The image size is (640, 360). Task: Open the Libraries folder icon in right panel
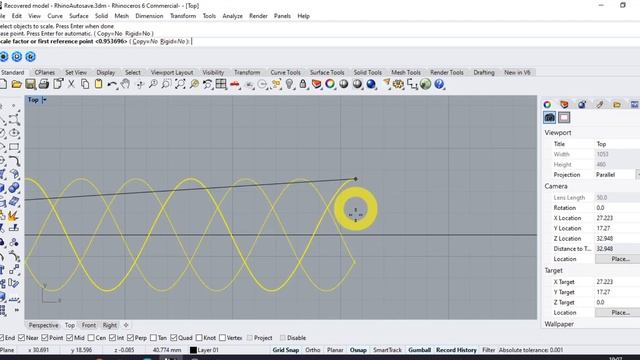click(617, 104)
